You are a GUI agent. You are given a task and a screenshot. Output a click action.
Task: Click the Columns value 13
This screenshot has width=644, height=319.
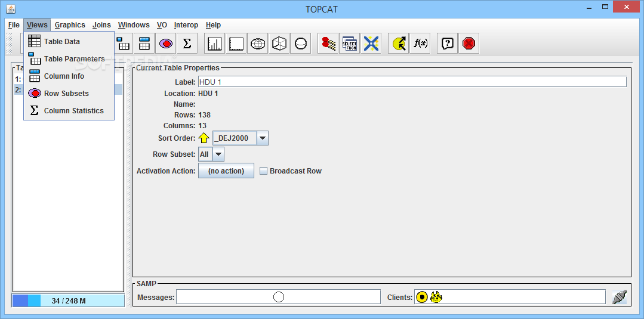[202, 126]
